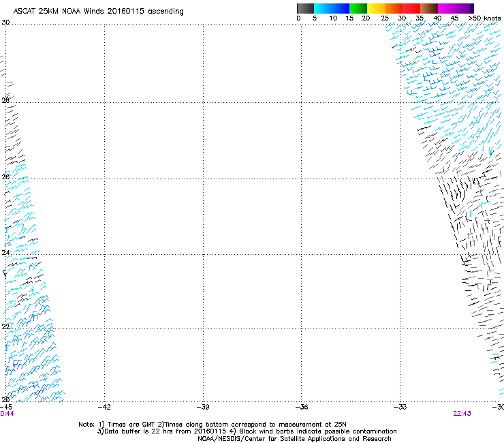Pick the green 15-20 knots legend segment
The image size is (504, 443).
[358, 8]
